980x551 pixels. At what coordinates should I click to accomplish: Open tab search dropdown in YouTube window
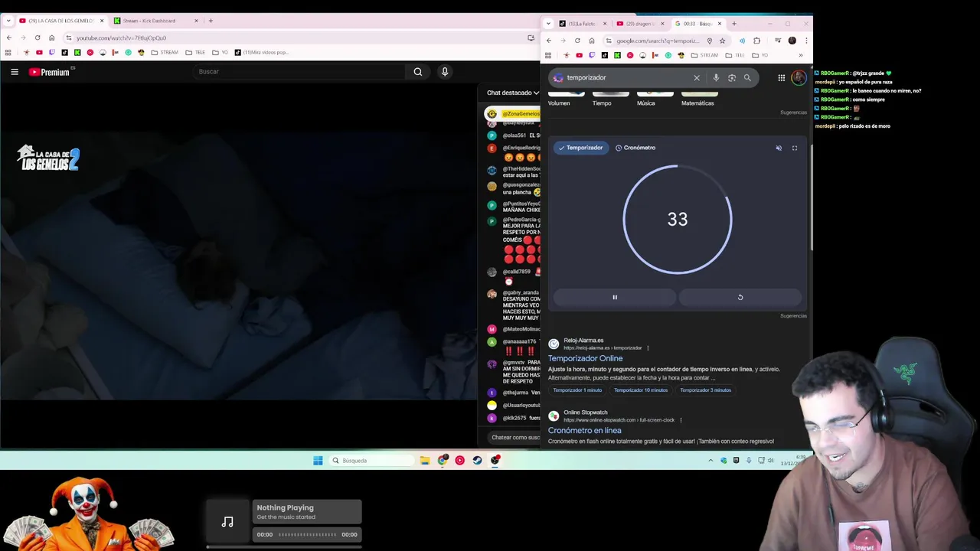[x=8, y=21]
